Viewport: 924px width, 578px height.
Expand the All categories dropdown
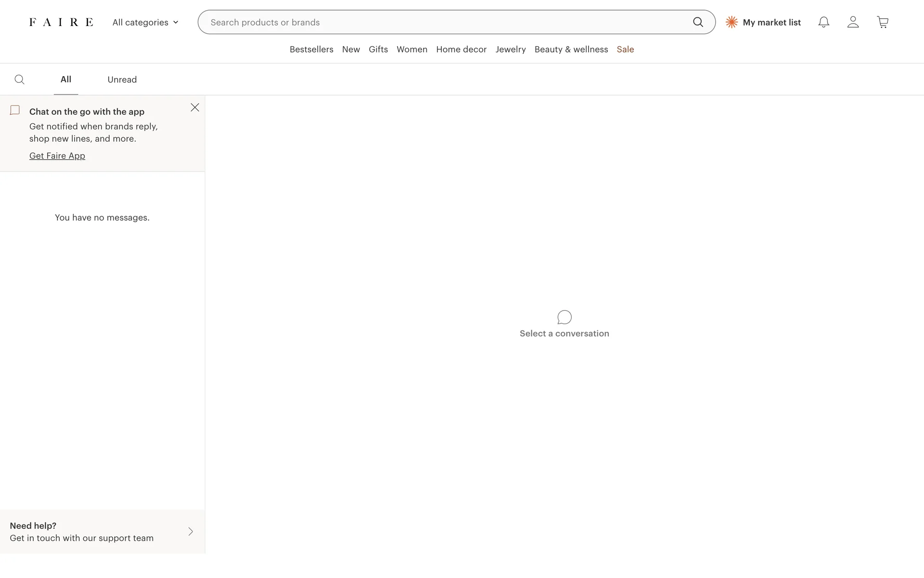pos(145,22)
